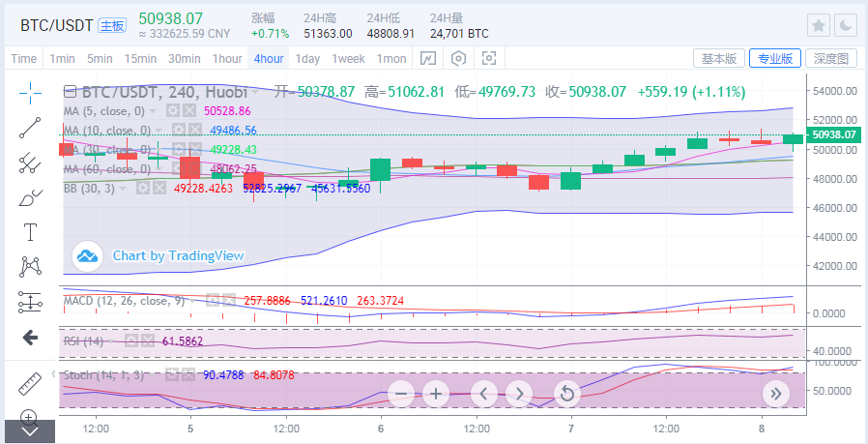Open 深度图 depth chart
The image size is (868, 444).
coord(831,59)
